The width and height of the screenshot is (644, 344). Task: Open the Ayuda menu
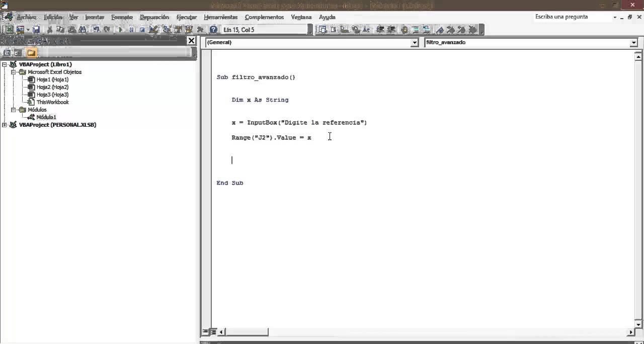pos(327,17)
